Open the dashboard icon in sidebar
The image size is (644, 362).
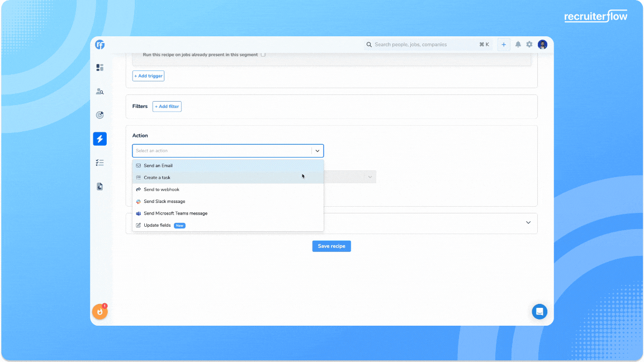[100, 68]
